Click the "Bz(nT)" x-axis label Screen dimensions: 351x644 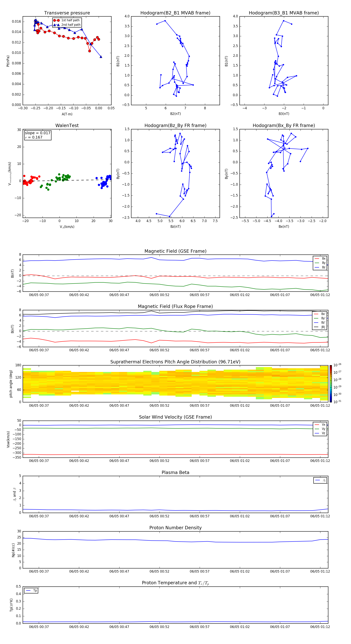175,227
